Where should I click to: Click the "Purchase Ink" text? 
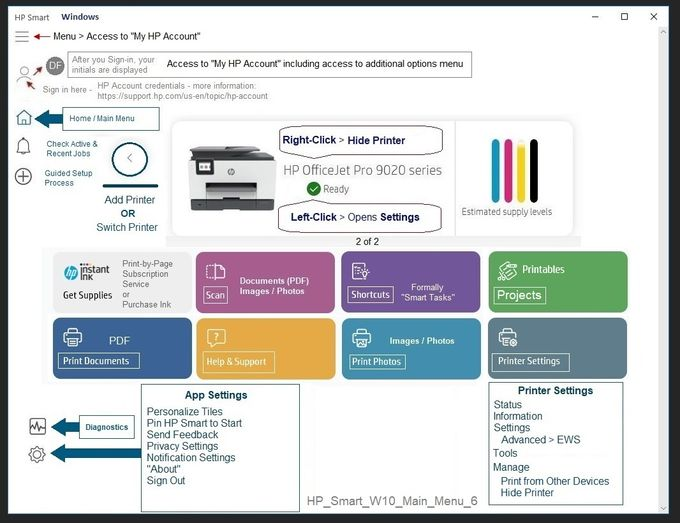[147, 304]
